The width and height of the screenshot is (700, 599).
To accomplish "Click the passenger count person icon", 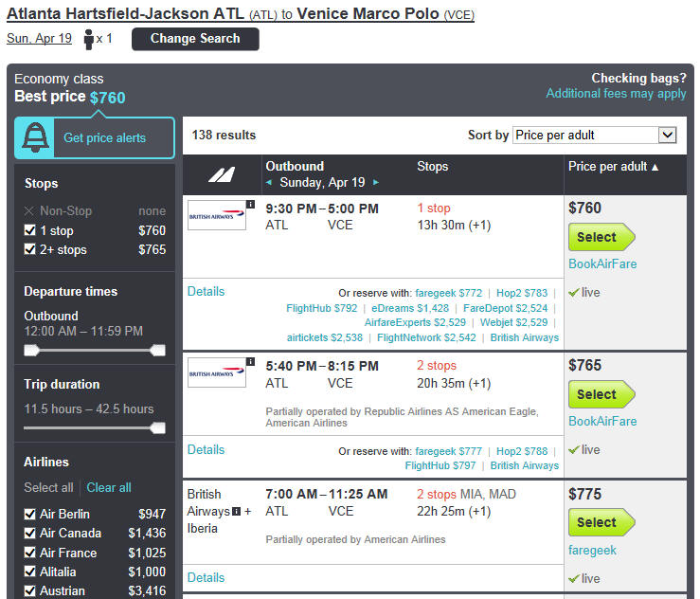I will coord(89,39).
